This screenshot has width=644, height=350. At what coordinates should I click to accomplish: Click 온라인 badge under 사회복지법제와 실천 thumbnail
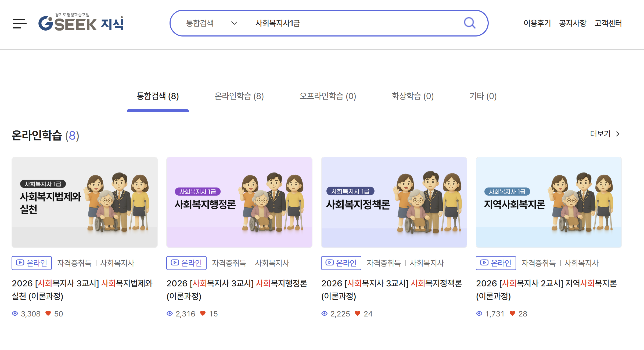coord(32,263)
